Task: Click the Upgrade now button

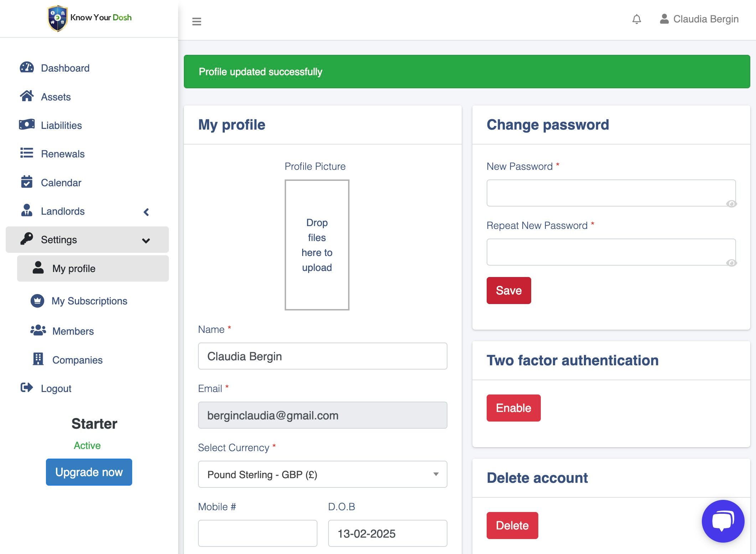Action: coord(89,472)
